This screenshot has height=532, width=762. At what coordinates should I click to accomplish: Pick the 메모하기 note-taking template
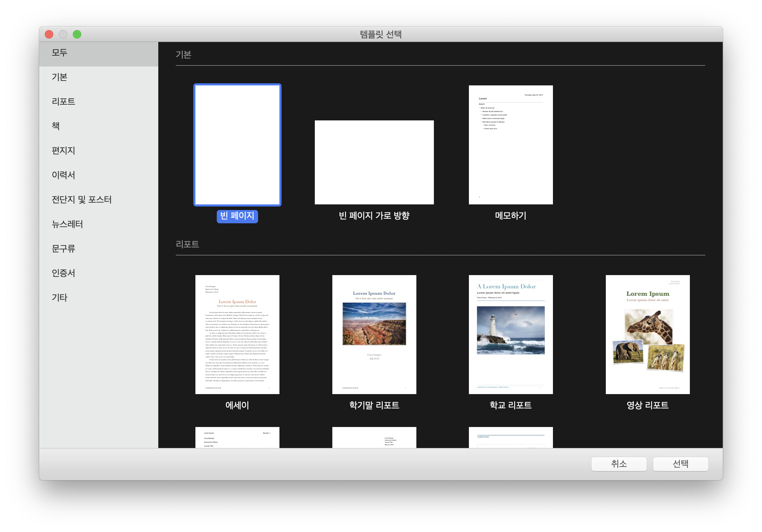[x=511, y=145]
